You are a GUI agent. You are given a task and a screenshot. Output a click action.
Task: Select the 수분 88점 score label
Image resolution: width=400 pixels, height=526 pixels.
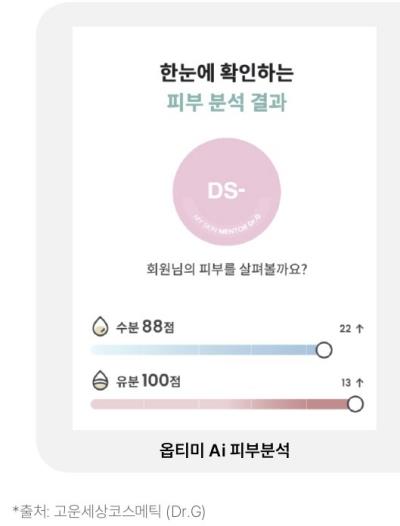(145, 327)
